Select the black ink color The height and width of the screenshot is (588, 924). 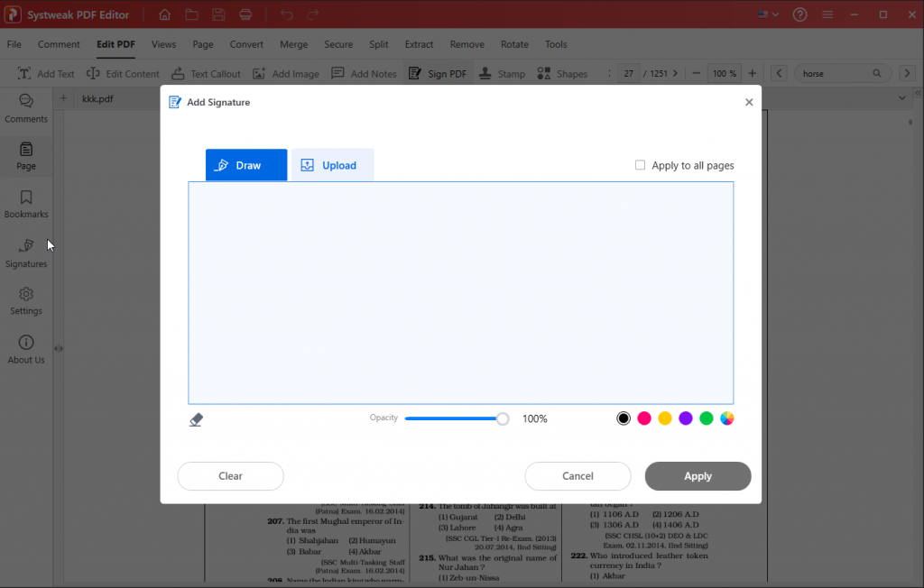pos(624,418)
